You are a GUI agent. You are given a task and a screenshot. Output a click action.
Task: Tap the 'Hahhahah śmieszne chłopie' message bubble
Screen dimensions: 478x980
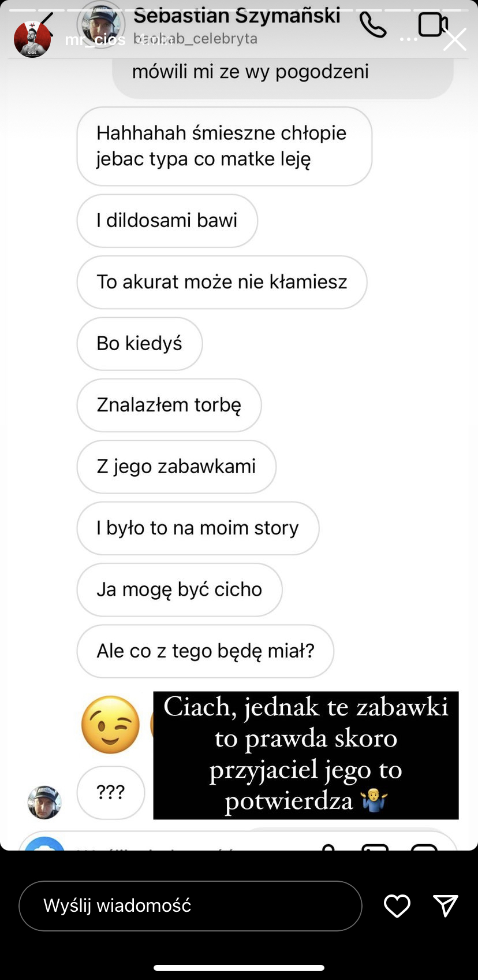[x=225, y=146]
